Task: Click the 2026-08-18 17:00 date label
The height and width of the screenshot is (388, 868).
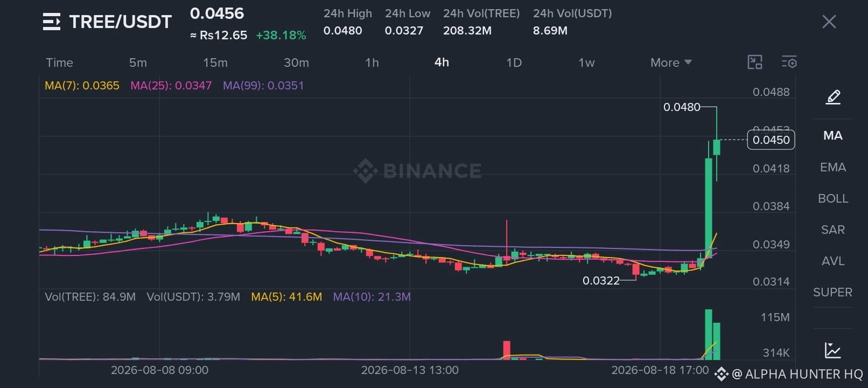Action: click(x=660, y=370)
